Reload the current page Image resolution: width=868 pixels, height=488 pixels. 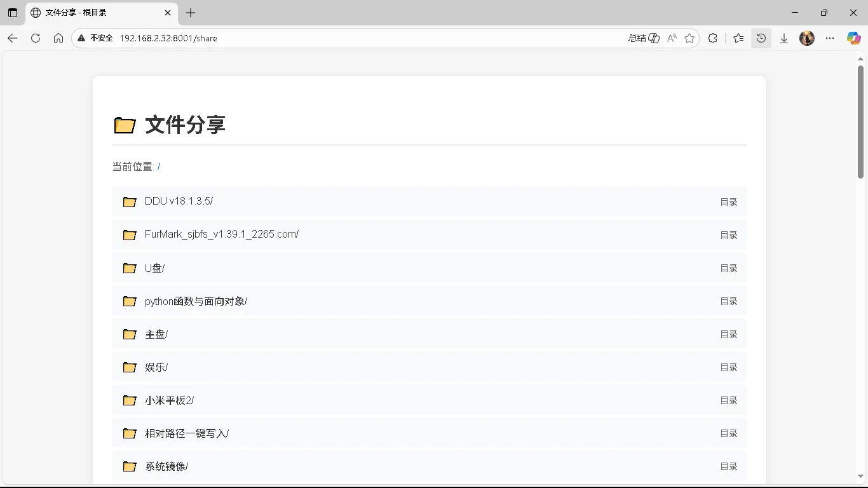36,38
